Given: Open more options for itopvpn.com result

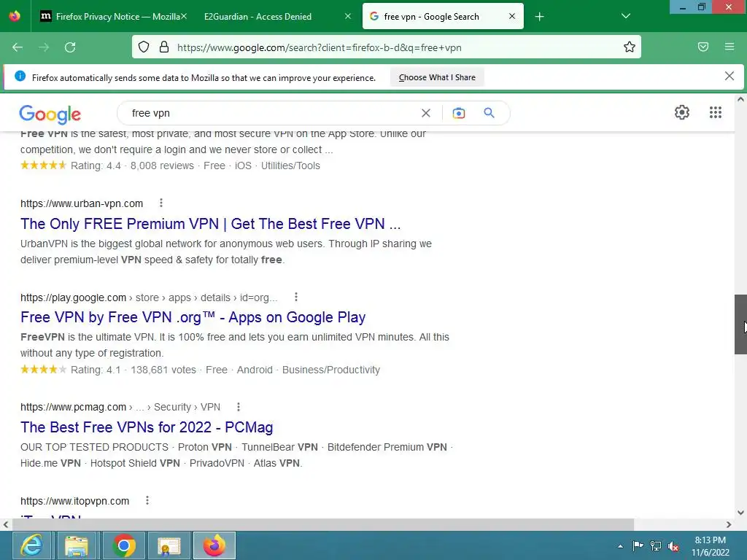Looking at the screenshot, I should [x=147, y=500].
